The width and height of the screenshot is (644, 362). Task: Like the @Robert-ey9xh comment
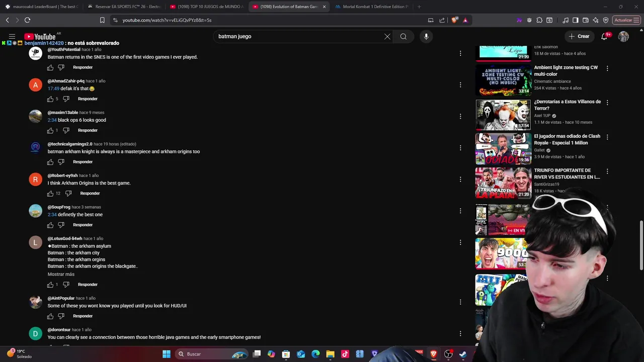pos(50,194)
